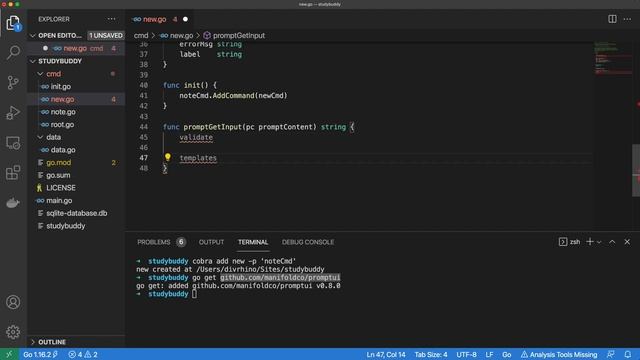This screenshot has height=360, width=640.
Task: Open the Go language mode selector
Action: [507, 354]
